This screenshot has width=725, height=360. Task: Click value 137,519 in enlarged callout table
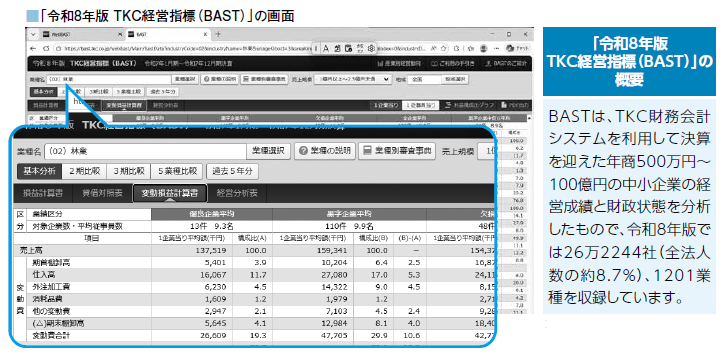pos(210,251)
